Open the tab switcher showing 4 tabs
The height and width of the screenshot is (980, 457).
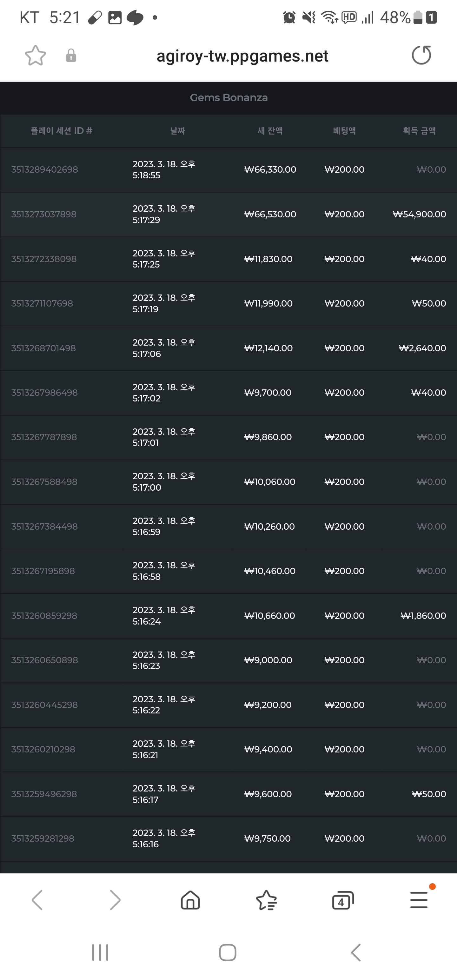tap(343, 900)
